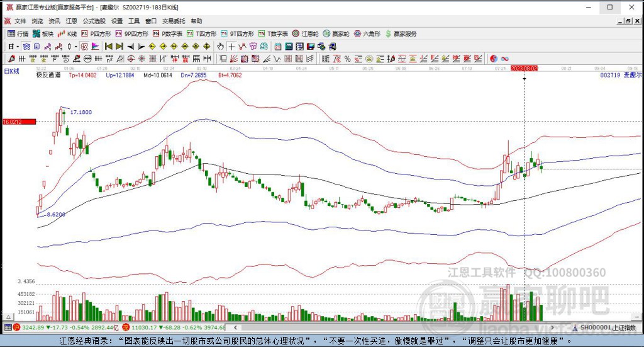This screenshot has width=644, height=347.
Task: Open the 公式选股 menu
Action: [94, 21]
